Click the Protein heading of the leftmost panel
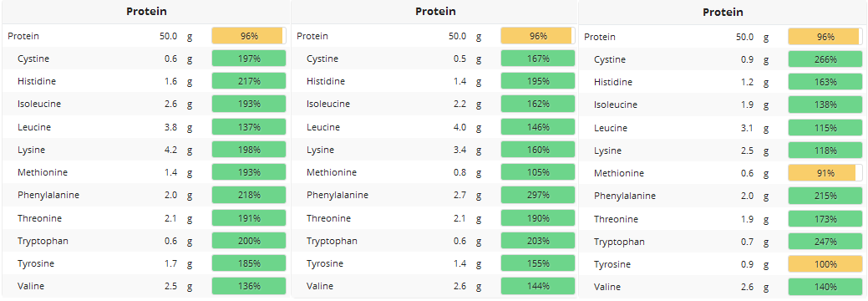The width and height of the screenshot is (868, 301). [147, 11]
